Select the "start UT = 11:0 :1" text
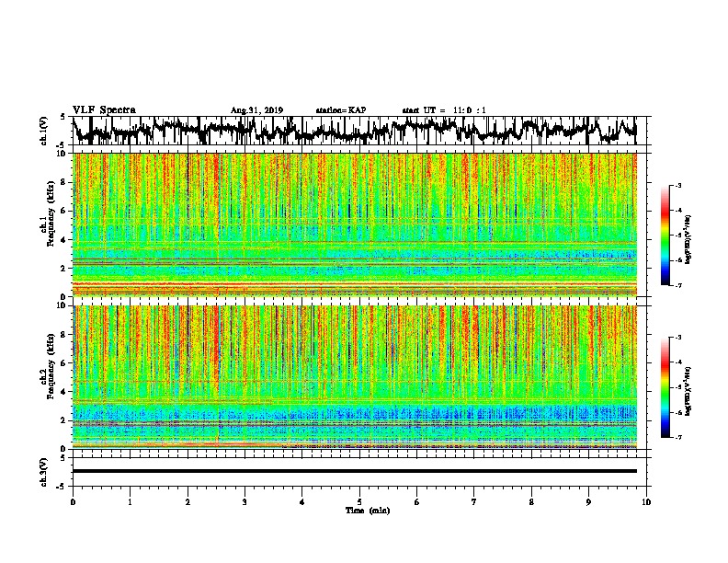The width and height of the screenshot is (728, 563). coord(444,110)
